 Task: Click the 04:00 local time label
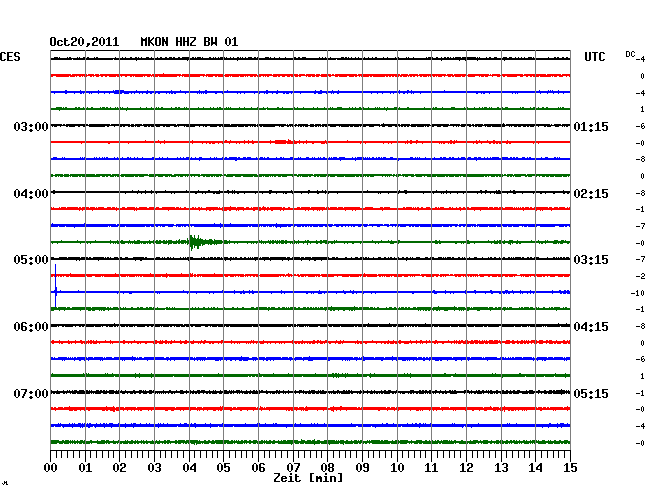click(x=31, y=194)
